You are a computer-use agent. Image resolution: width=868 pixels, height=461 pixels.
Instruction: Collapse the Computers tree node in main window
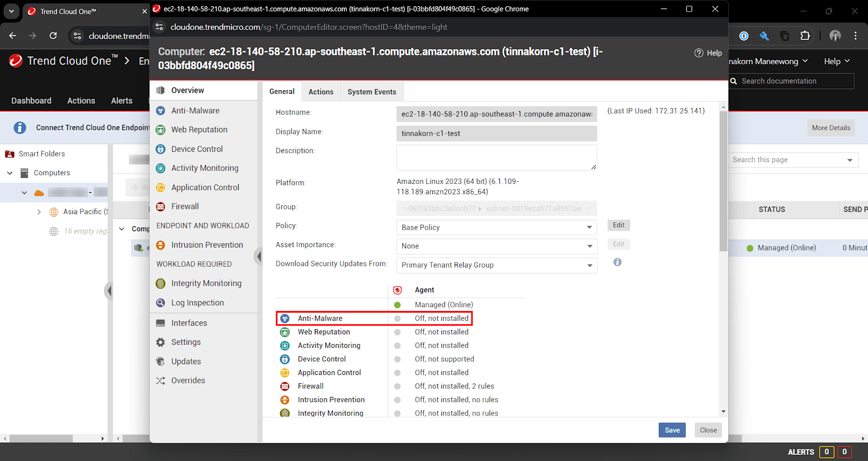pyautogui.click(x=10, y=173)
